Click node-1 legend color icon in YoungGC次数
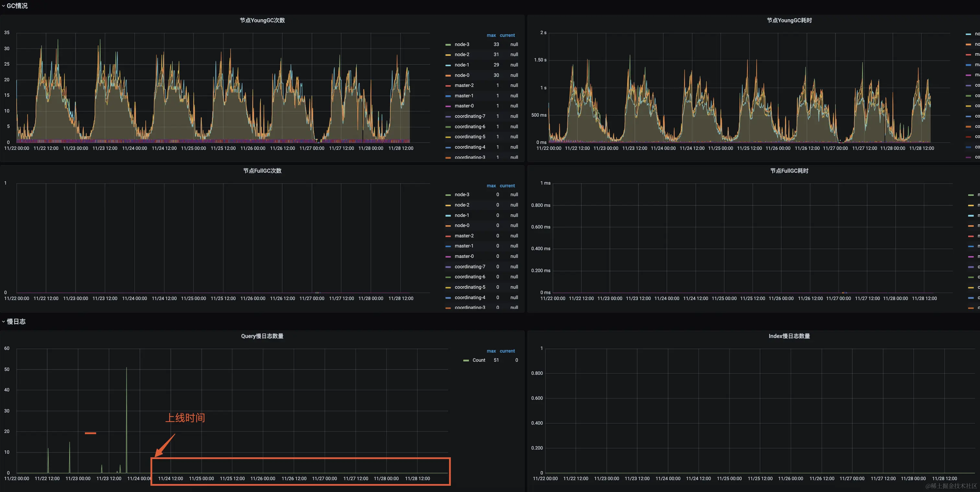The width and height of the screenshot is (980, 492). click(448, 65)
